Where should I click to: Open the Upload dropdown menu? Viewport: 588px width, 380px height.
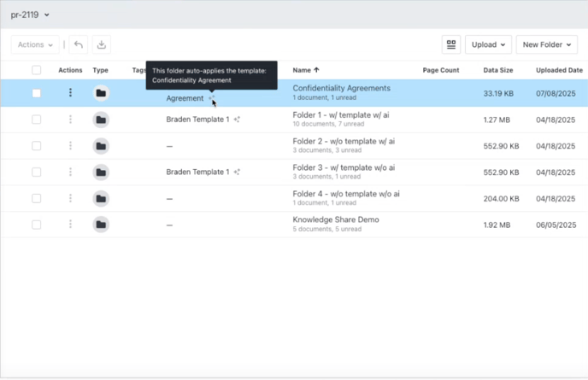[487, 44]
